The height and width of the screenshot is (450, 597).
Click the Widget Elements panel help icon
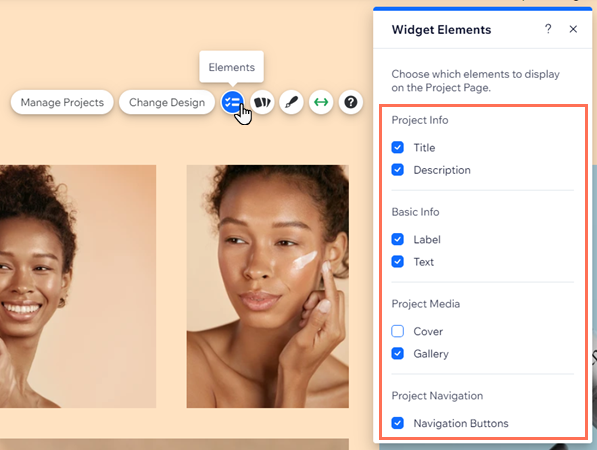548,29
